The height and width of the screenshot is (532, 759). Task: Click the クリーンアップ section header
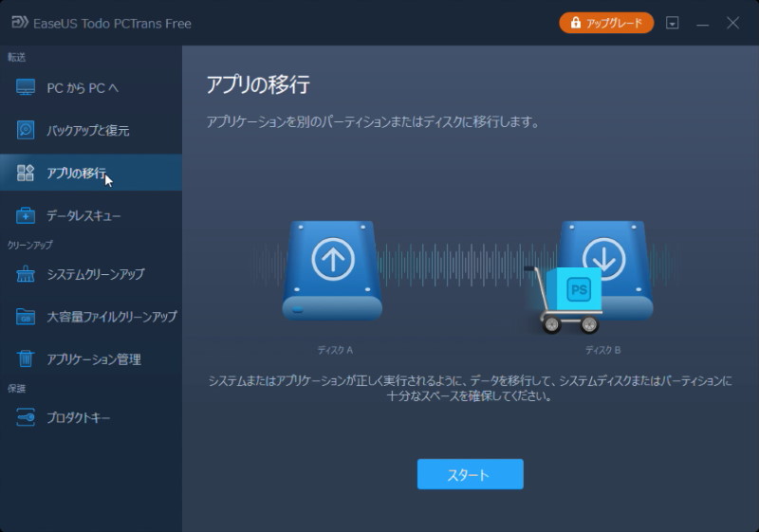(x=29, y=246)
